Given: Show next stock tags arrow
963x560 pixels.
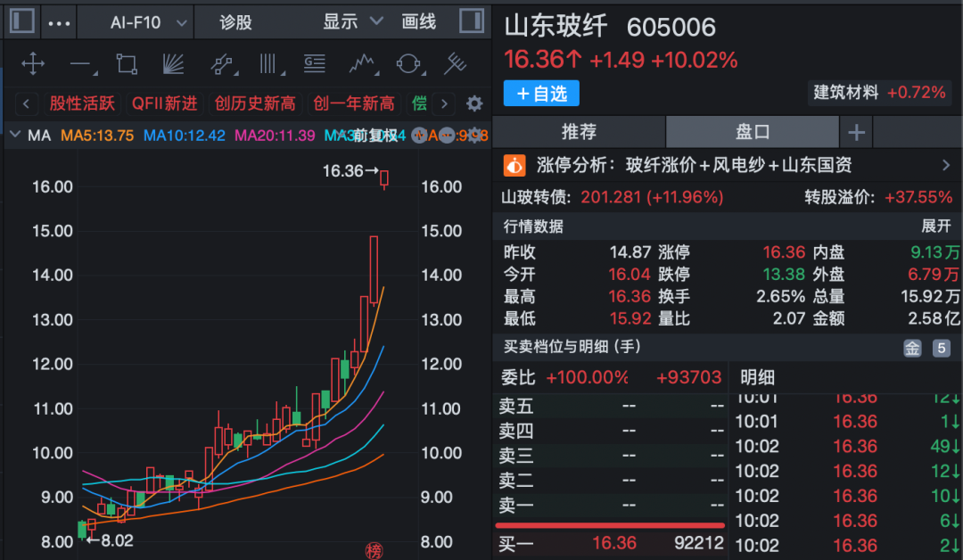Looking at the screenshot, I should 443,103.
